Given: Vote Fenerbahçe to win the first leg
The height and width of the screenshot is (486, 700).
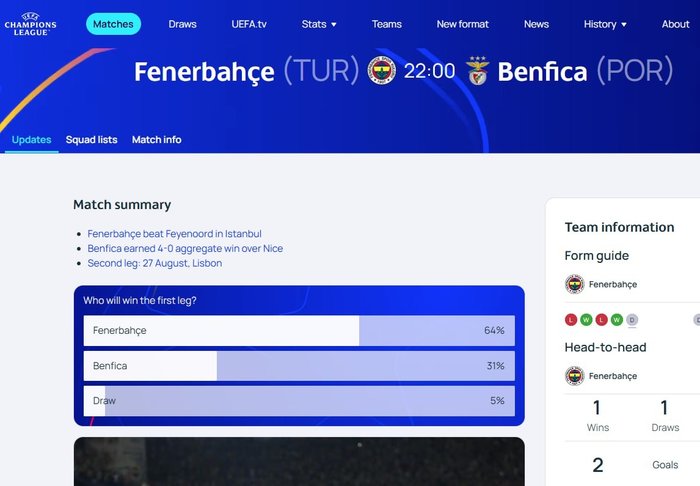Looking at the screenshot, I should [299, 331].
